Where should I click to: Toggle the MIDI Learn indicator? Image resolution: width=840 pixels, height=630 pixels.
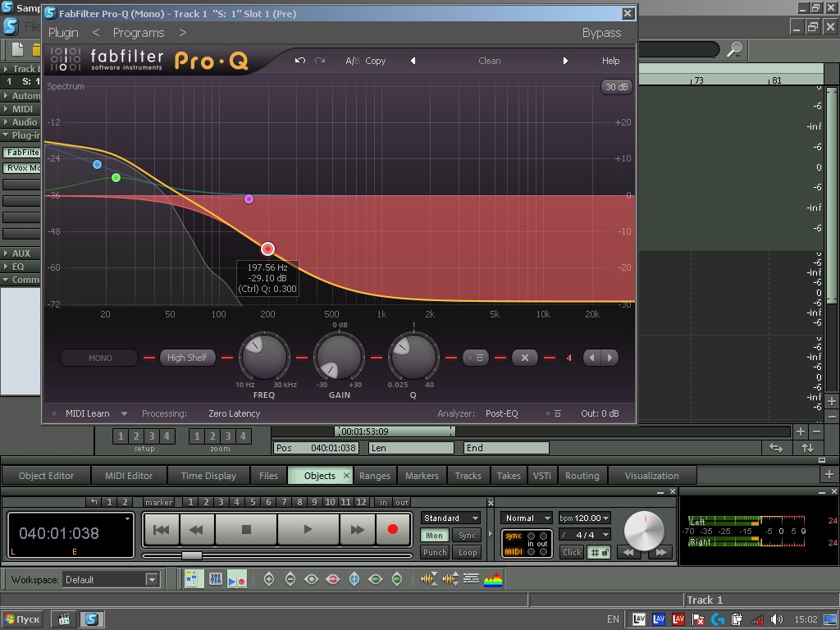tap(54, 413)
